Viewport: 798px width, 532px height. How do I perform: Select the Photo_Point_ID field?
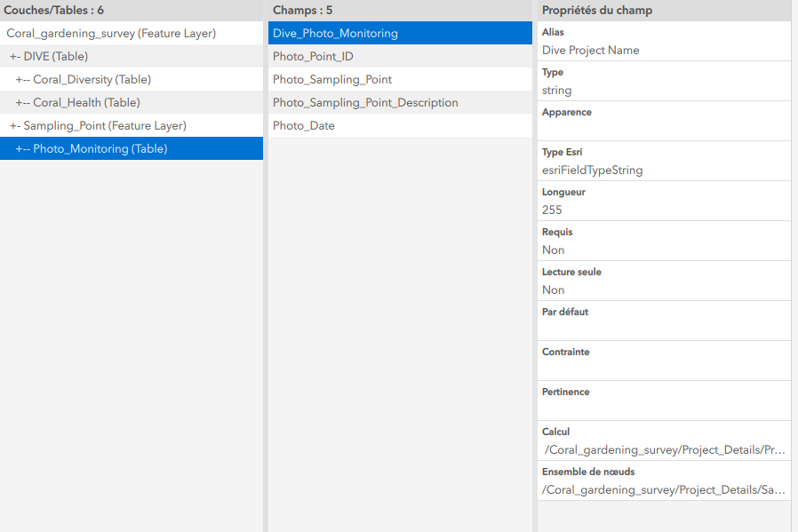314,56
